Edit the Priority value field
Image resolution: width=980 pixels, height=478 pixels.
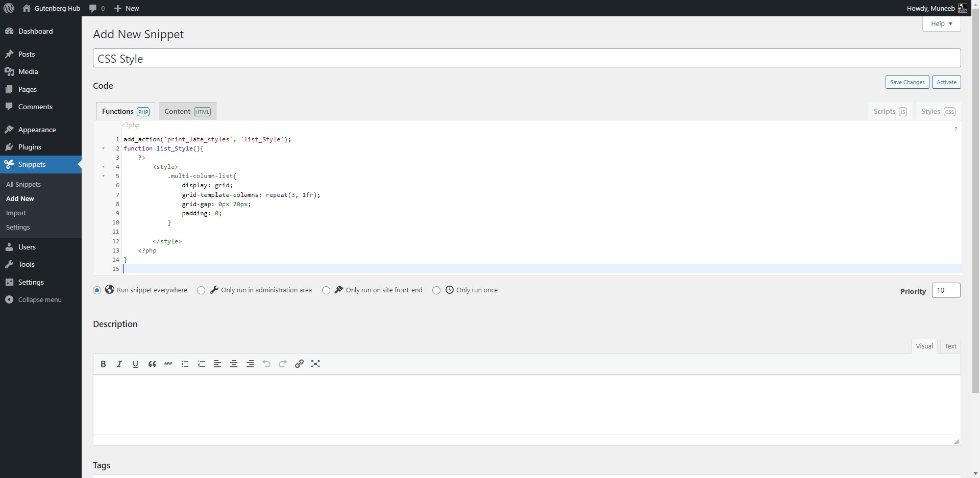click(x=945, y=290)
